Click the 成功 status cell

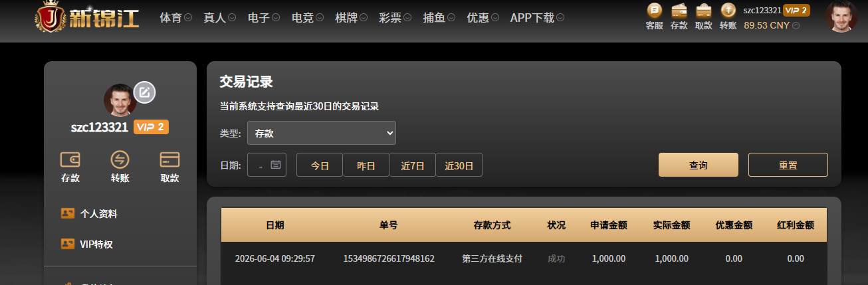(556, 258)
